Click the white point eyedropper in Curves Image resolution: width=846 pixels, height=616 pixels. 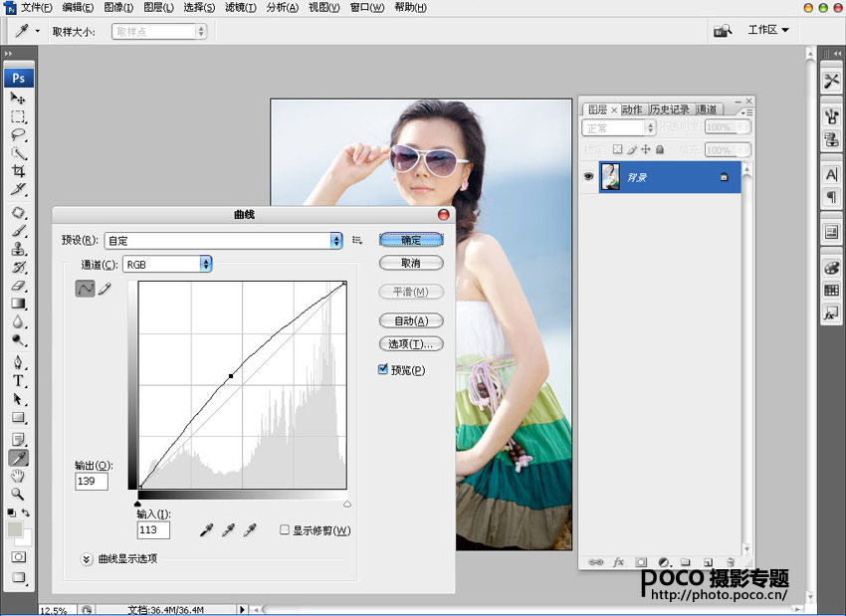click(x=252, y=531)
